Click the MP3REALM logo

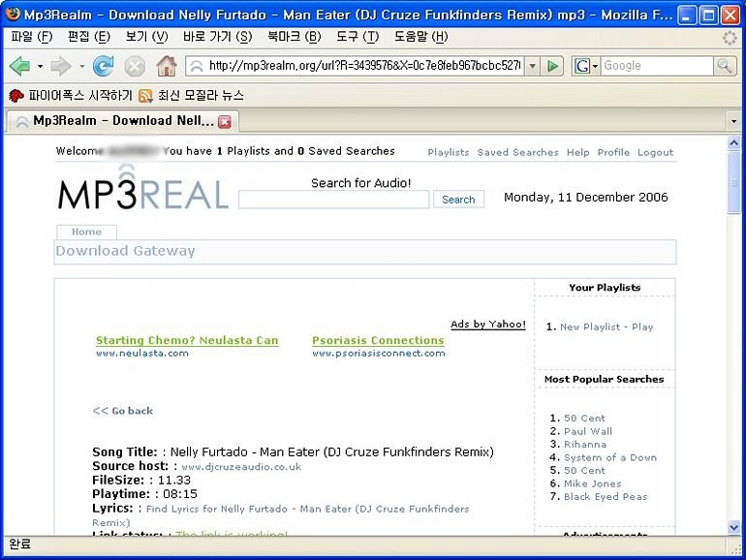click(142, 188)
